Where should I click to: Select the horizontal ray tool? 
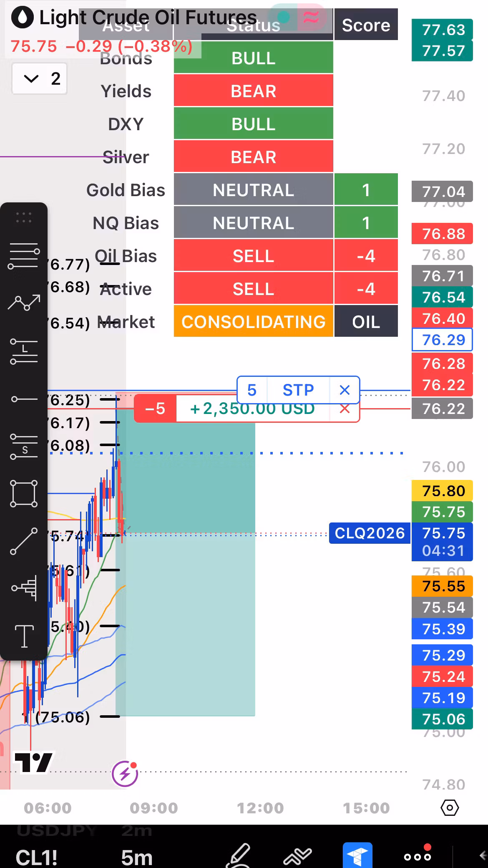tap(24, 399)
